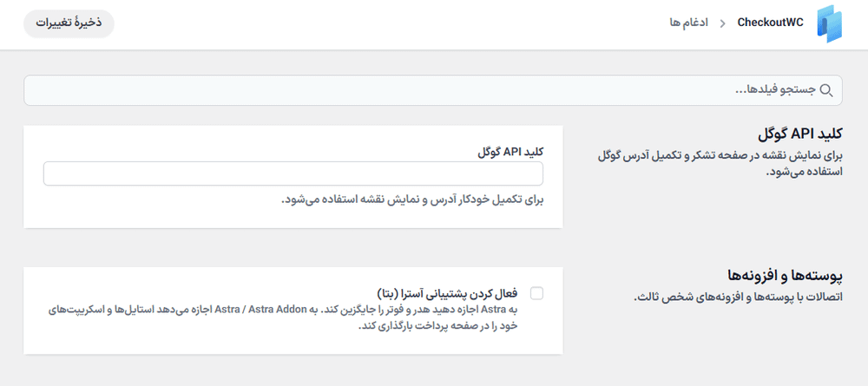Open the CheckoutWC breadcrumb link

coord(770,23)
